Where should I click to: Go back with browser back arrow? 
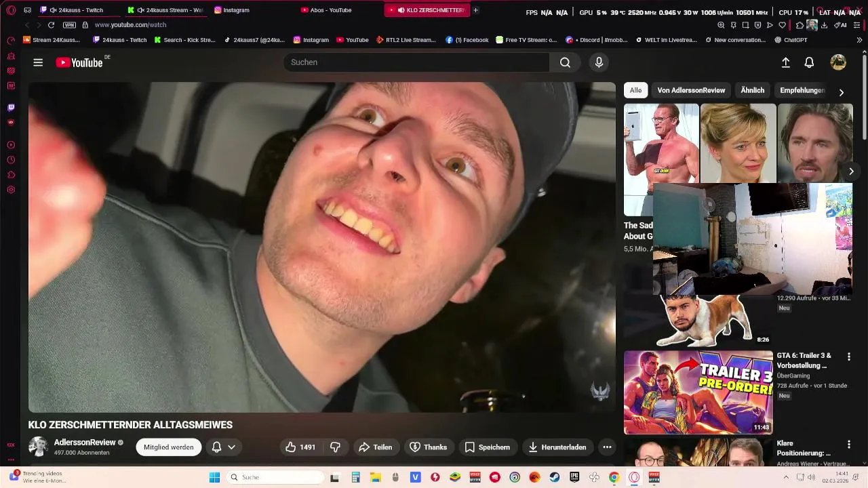(27, 25)
